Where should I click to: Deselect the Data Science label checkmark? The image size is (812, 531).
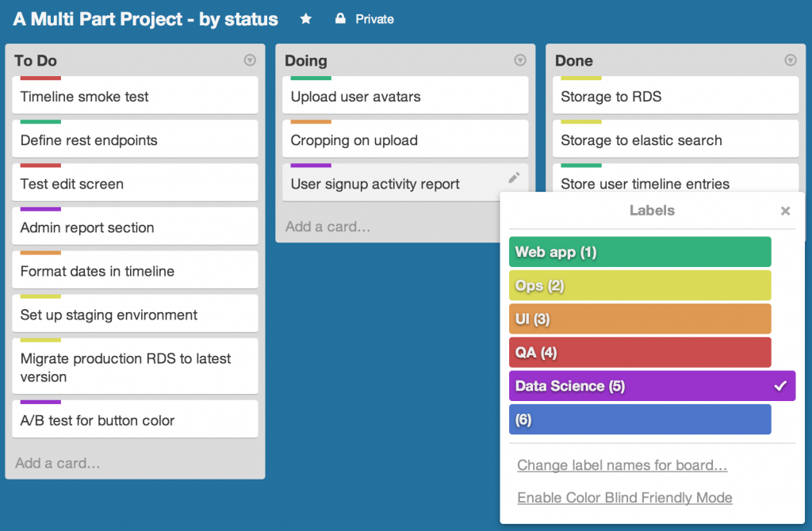coord(779,386)
